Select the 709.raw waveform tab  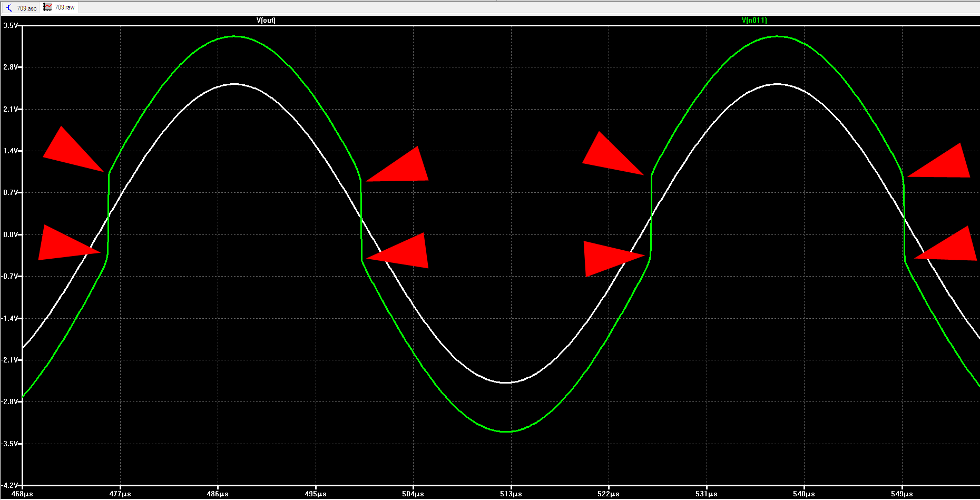[60, 7]
